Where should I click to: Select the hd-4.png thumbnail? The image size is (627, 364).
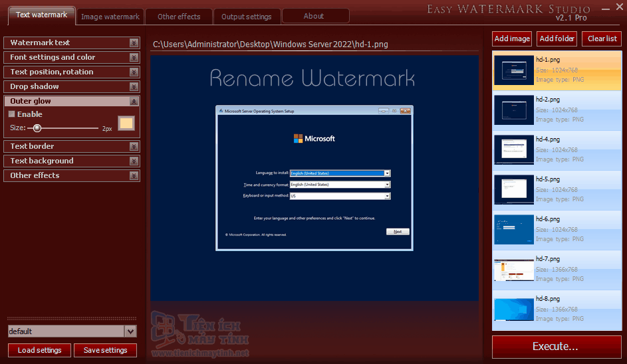tap(514, 150)
